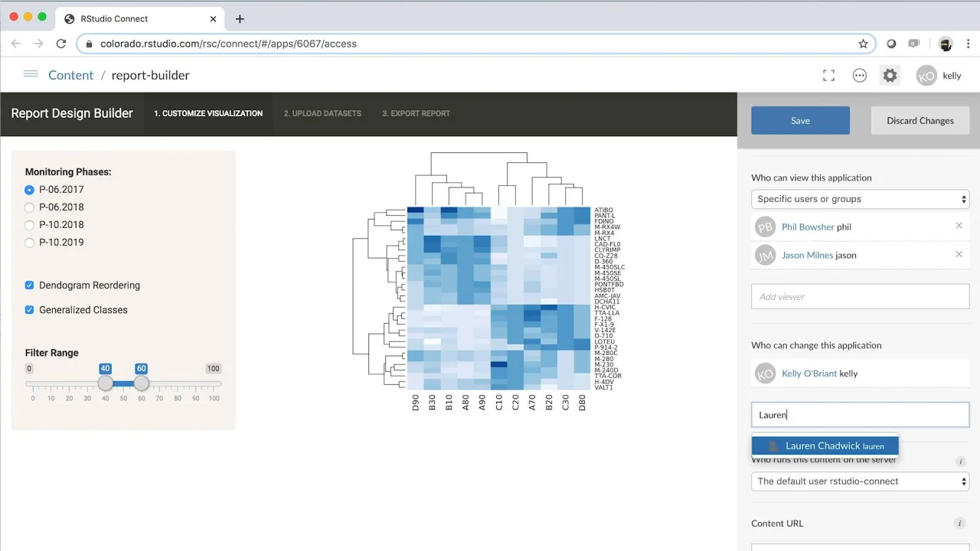Toggle Dendogram Reordering checkbox

point(30,285)
